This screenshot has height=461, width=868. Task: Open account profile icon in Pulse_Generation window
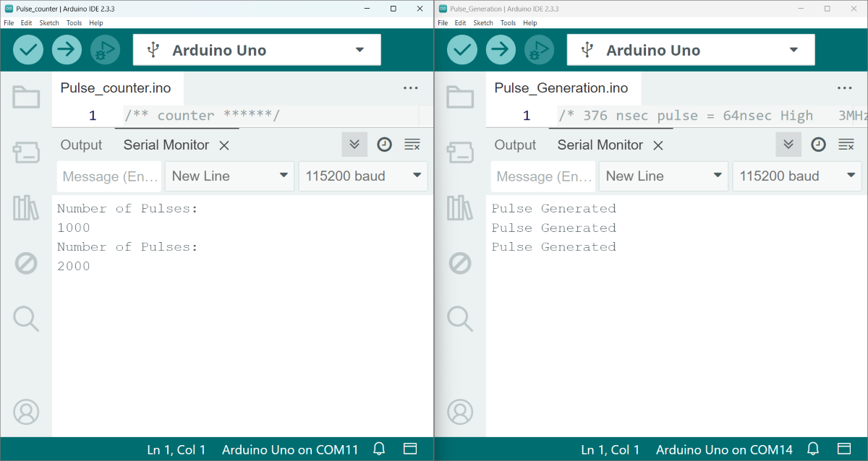pyautogui.click(x=460, y=412)
